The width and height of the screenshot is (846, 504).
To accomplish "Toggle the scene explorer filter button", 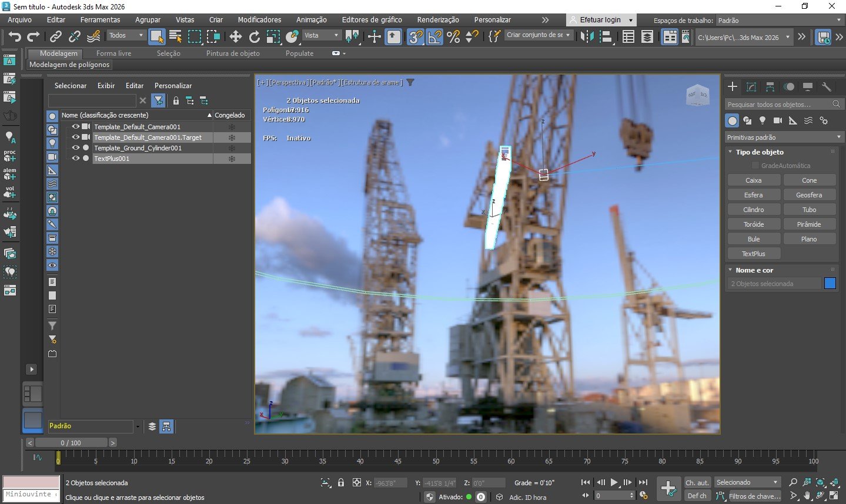I will click(x=158, y=100).
